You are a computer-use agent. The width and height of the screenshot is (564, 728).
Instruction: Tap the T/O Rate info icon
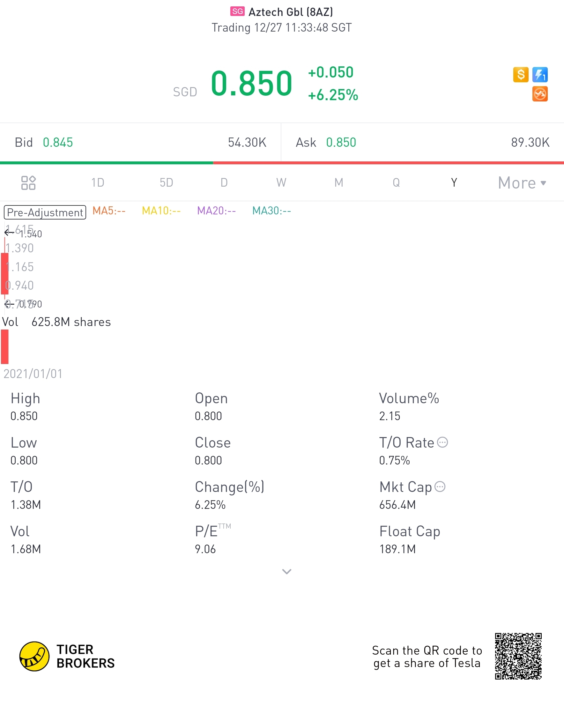442,442
